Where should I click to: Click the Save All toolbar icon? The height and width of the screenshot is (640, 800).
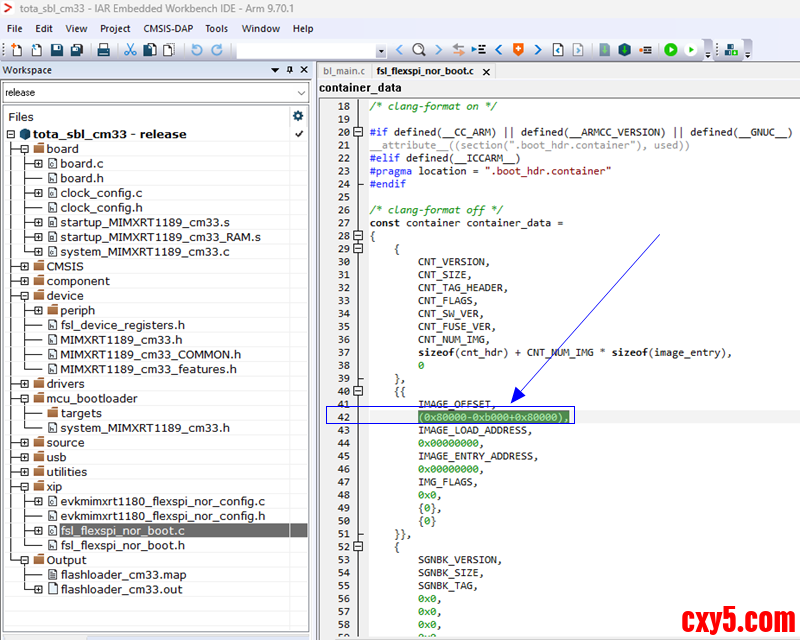(x=77, y=50)
